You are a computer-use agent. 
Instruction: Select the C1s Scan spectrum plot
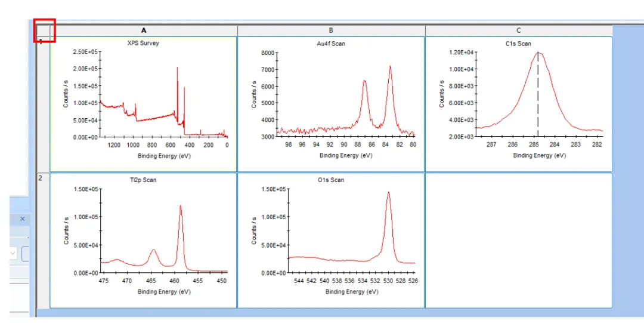(x=518, y=104)
